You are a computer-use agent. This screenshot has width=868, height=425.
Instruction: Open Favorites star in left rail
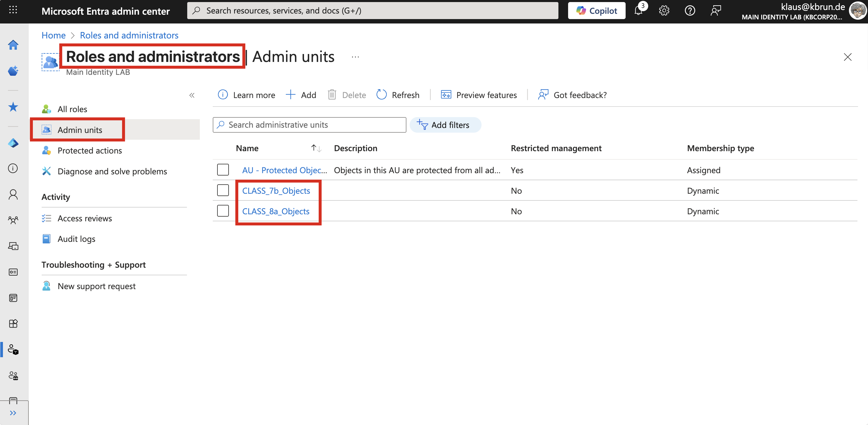[13, 107]
